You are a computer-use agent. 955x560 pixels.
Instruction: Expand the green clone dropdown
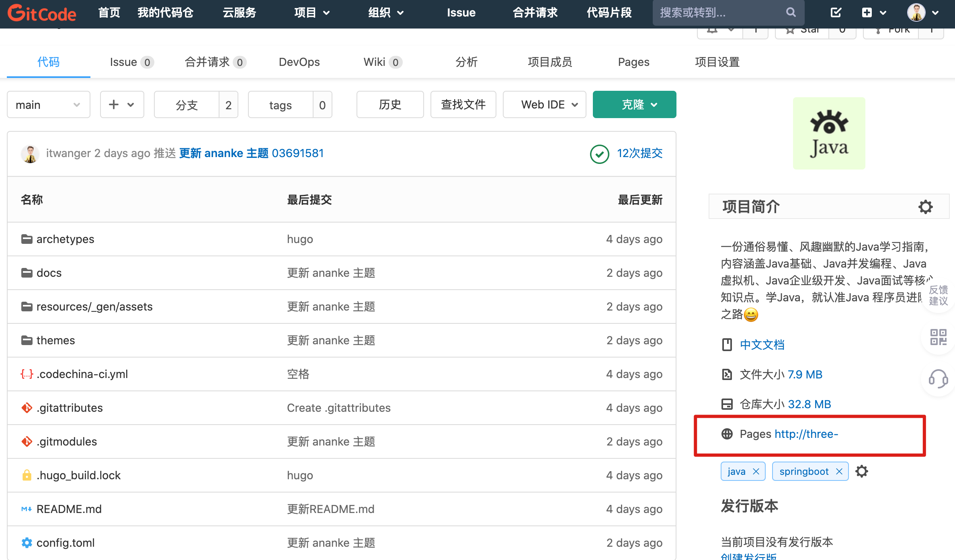634,105
